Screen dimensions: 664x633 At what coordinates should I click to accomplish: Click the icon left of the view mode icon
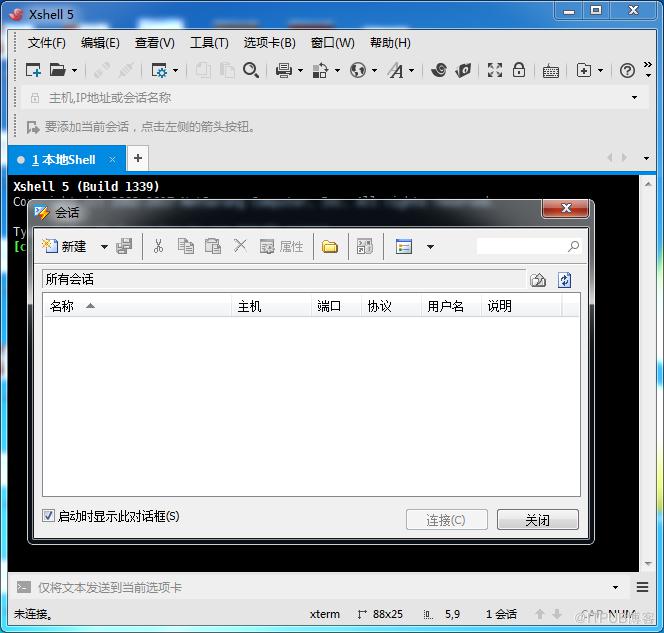click(365, 246)
